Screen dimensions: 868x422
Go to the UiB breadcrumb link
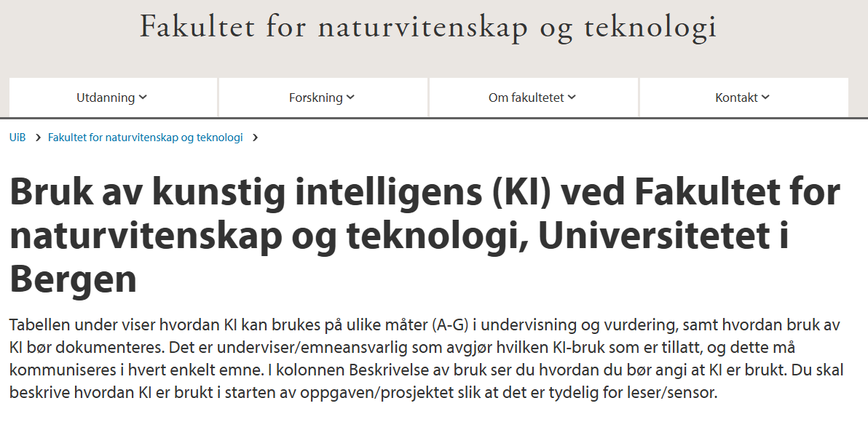pyautogui.click(x=17, y=137)
